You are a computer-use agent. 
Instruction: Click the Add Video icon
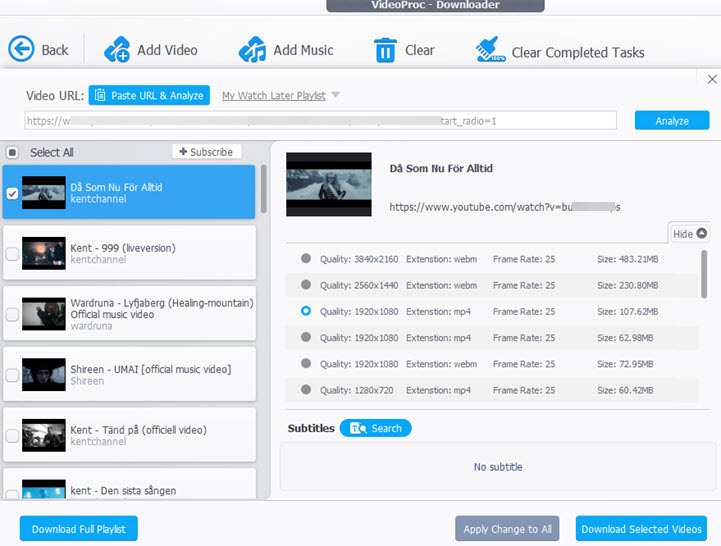pos(117,49)
